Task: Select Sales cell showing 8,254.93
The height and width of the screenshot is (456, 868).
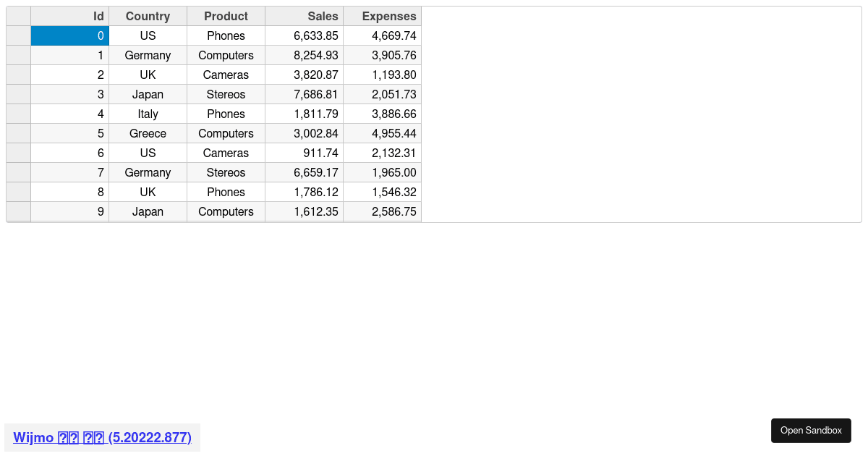Action: click(x=304, y=55)
